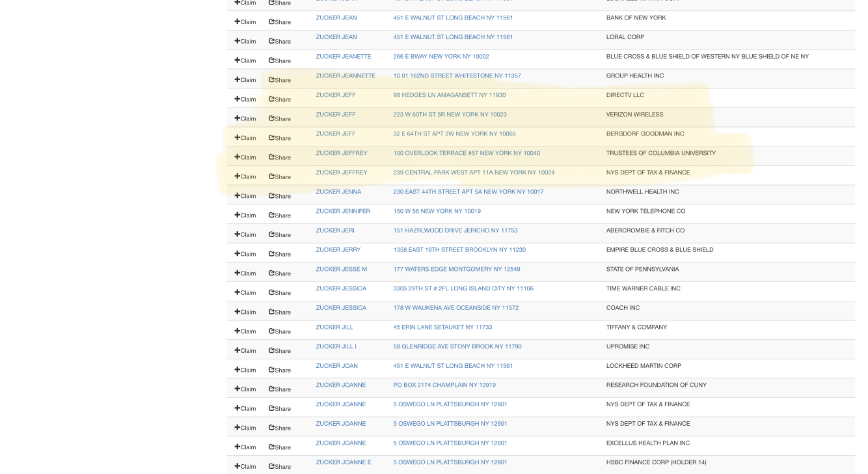Claim the Zucker Jerry Empire Blue Cross entry
Screen dimensions: 868x474
(x=245, y=254)
